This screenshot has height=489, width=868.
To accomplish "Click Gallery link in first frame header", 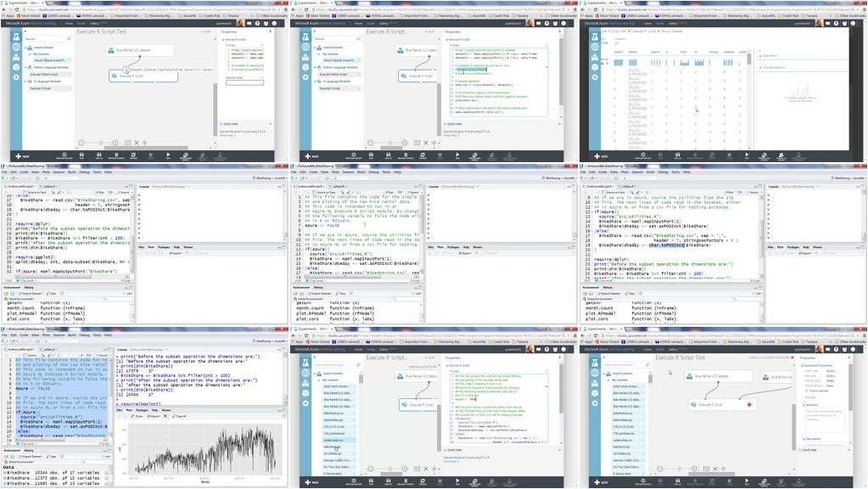I will point(94,23).
